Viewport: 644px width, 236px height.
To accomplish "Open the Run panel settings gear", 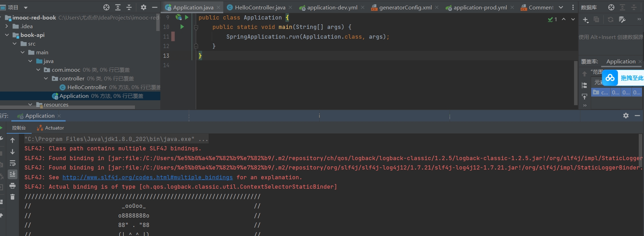I will [626, 116].
